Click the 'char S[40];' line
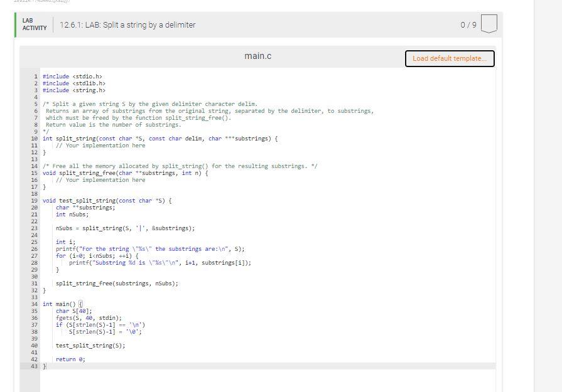The height and width of the screenshot is (392, 562). 74,311
